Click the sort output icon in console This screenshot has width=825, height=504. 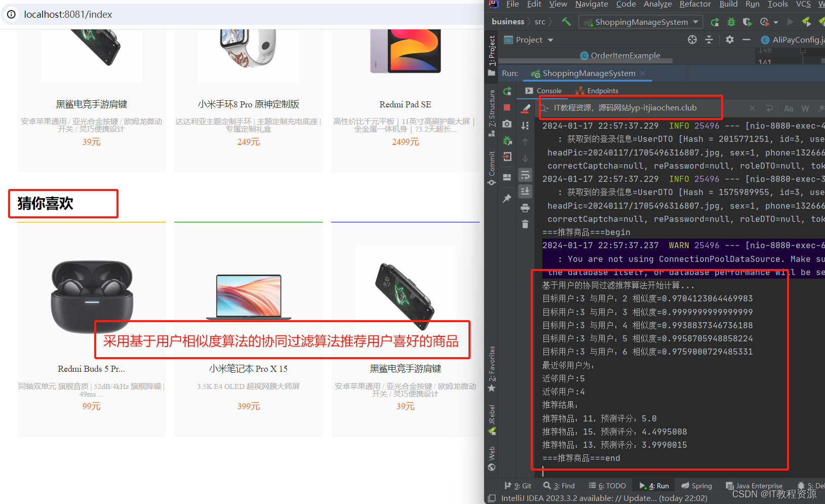[x=525, y=125]
